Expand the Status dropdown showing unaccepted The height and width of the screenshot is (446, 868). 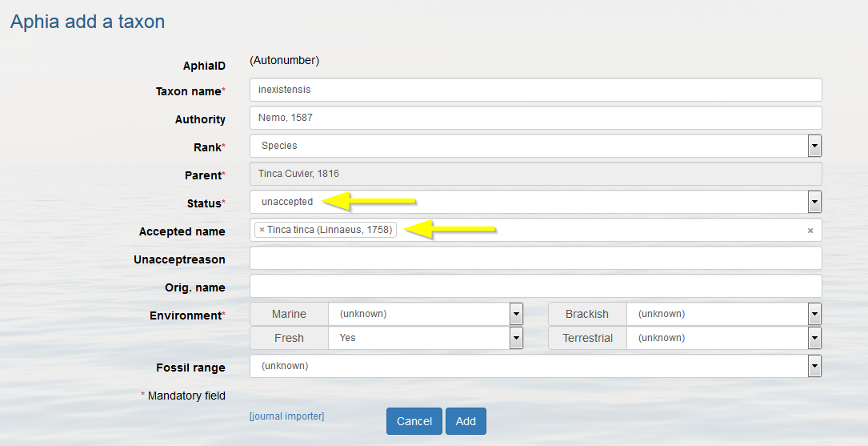tap(814, 203)
